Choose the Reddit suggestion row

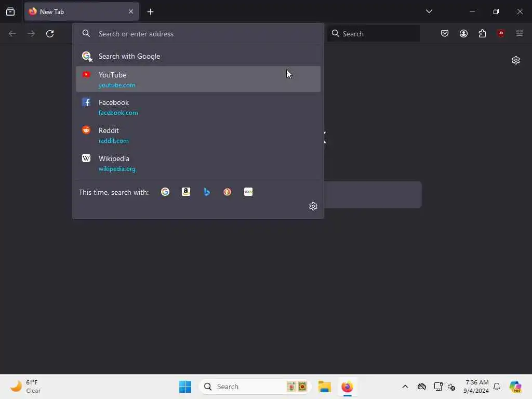[198, 135]
